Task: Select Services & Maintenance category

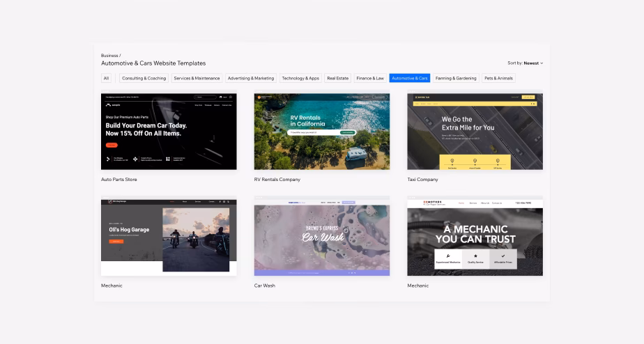Action: click(x=197, y=78)
